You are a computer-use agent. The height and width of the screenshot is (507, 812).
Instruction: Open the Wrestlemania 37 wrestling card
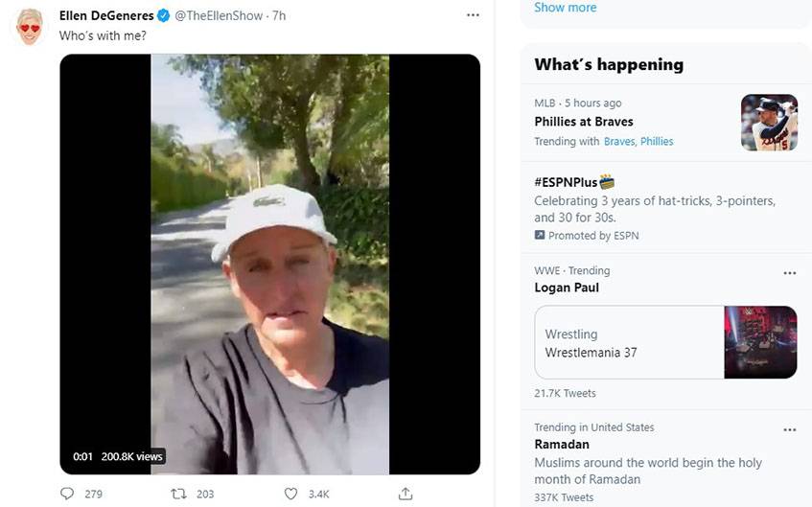pyautogui.click(x=665, y=342)
